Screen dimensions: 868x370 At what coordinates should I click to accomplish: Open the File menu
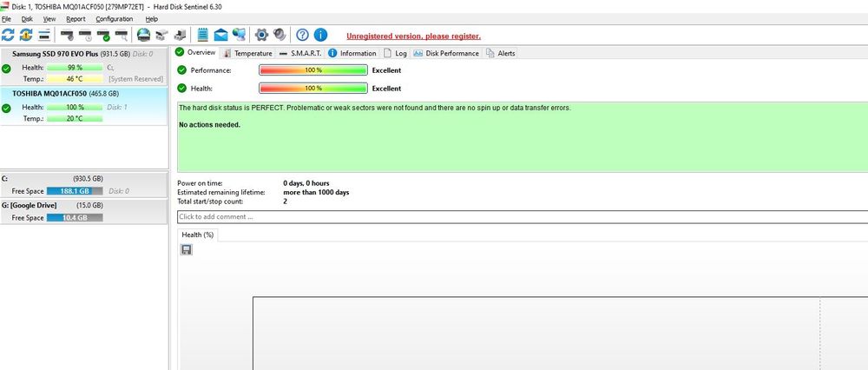coord(7,19)
